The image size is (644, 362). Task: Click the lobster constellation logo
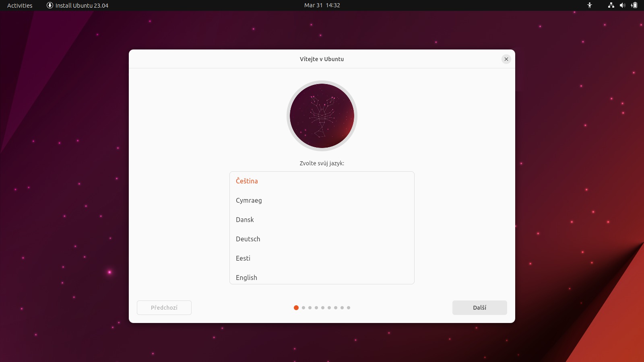point(322,116)
